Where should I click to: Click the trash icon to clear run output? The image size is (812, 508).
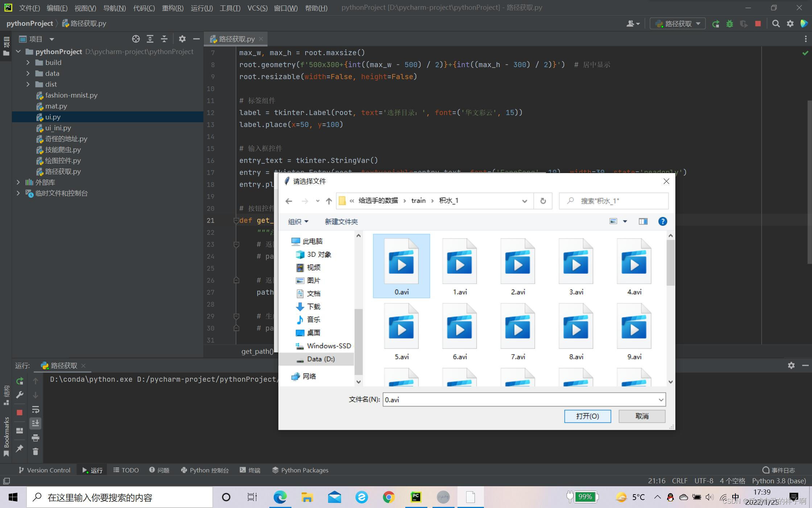[35, 452]
